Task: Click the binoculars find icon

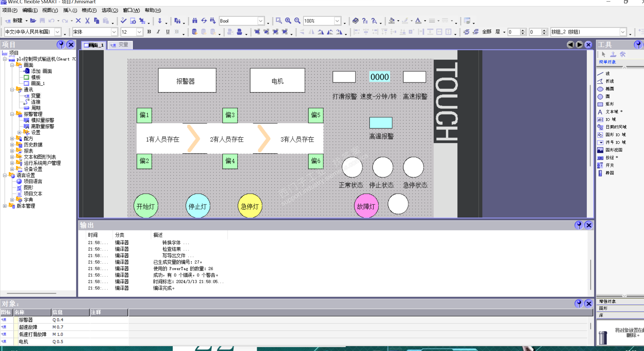Action: pyautogui.click(x=195, y=21)
